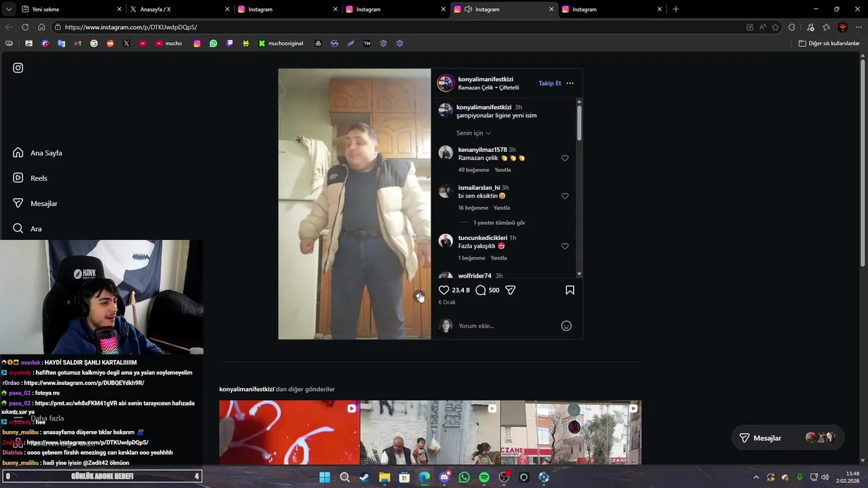Click 'Ramazan Çelik • Çiftetelli' audio link
This screenshot has height=488, width=868.
click(488, 88)
